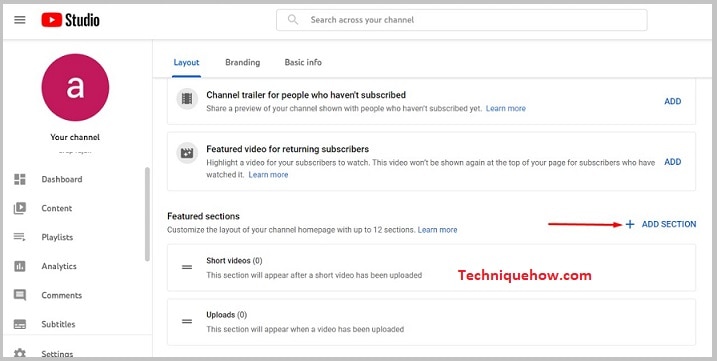
Task: Switch to the Layout tab
Action: [187, 62]
